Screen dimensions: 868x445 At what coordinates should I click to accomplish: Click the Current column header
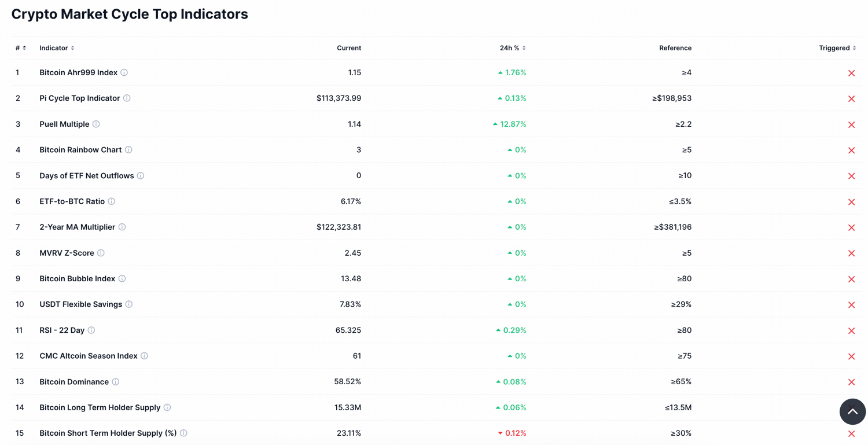[349, 48]
